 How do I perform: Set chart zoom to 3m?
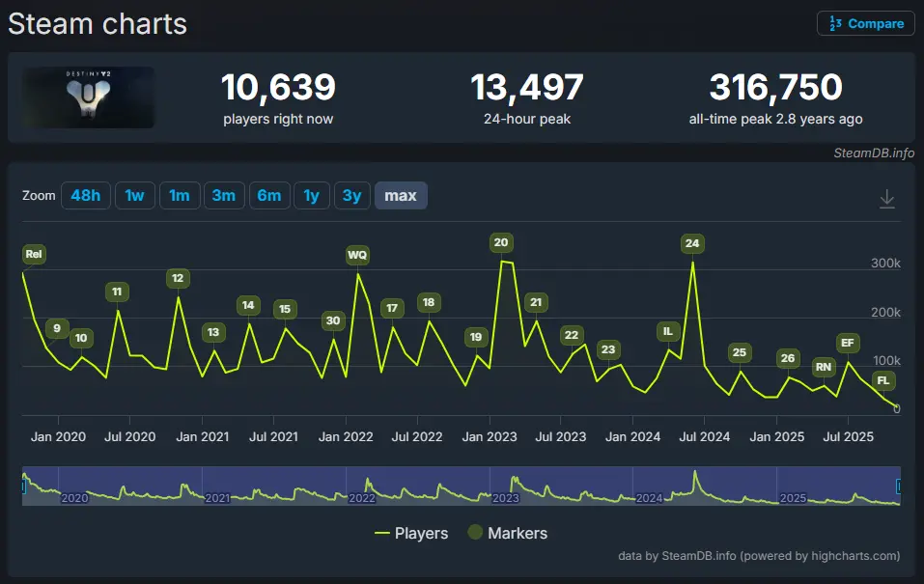pyautogui.click(x=224, y=196)
